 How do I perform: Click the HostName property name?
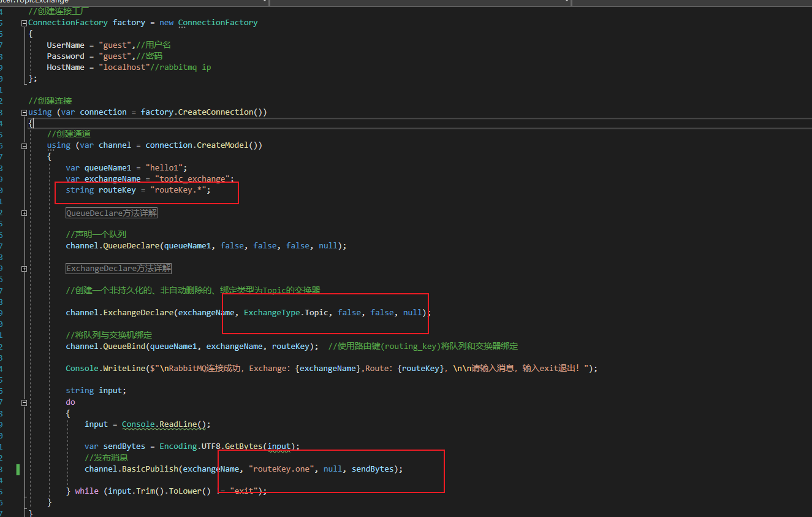point(66,67)
